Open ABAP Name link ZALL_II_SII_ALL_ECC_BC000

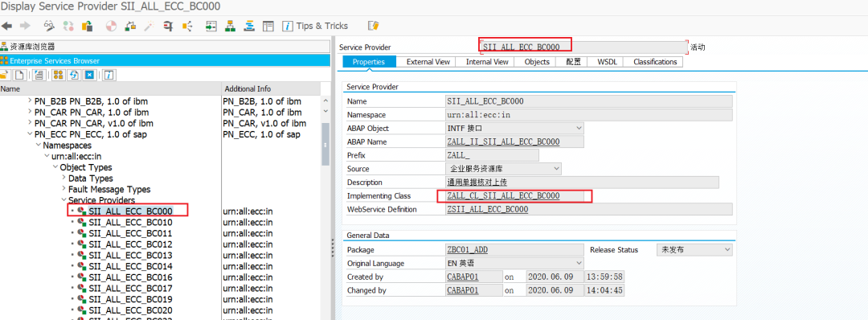503,142
